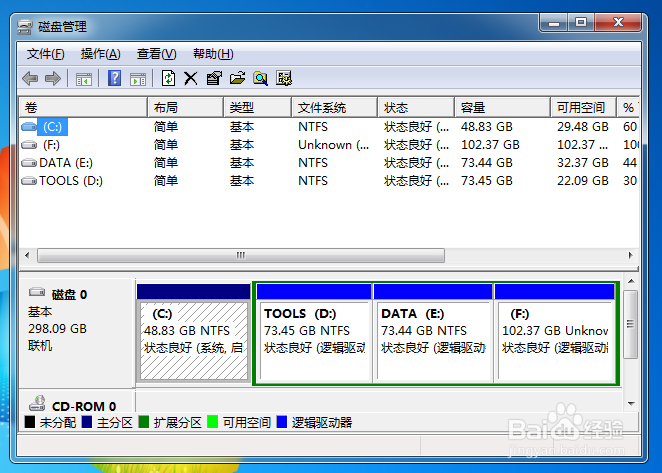Click the Back arrow toolbar icon
Screen dimensions: 662x473
(x=30, y=79)
